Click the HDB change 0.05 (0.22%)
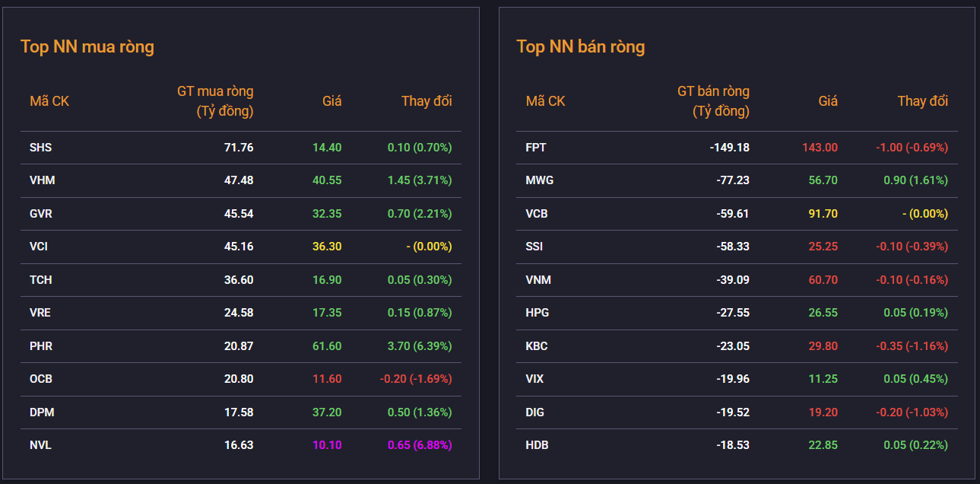Viewport: 980px width, 484px height. [x=916, y=445]
